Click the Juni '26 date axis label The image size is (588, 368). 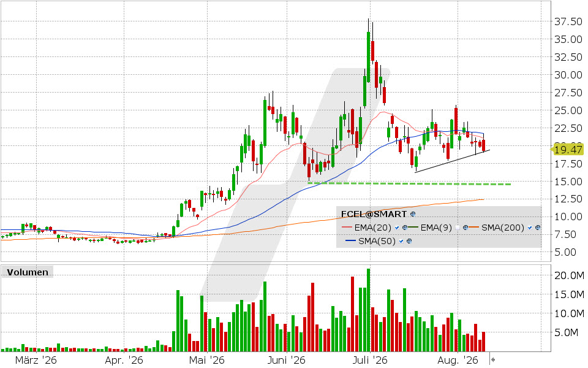tap(286, 361)
